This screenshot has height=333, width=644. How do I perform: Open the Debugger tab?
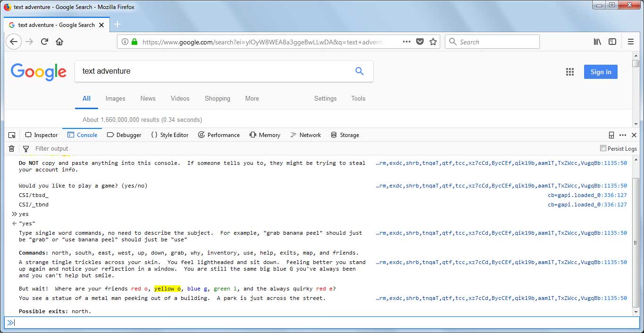point(124,135)
